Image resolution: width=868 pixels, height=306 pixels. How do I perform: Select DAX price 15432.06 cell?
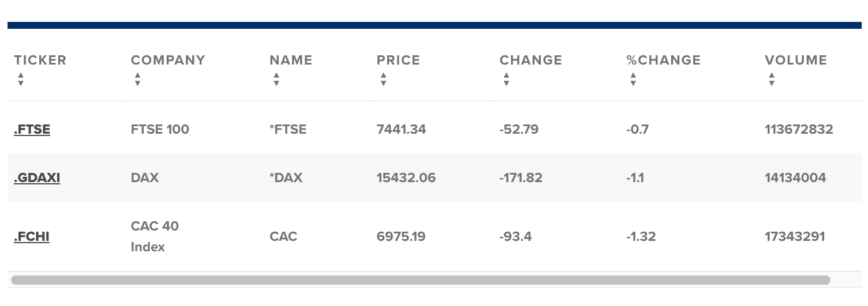point(406,177)
